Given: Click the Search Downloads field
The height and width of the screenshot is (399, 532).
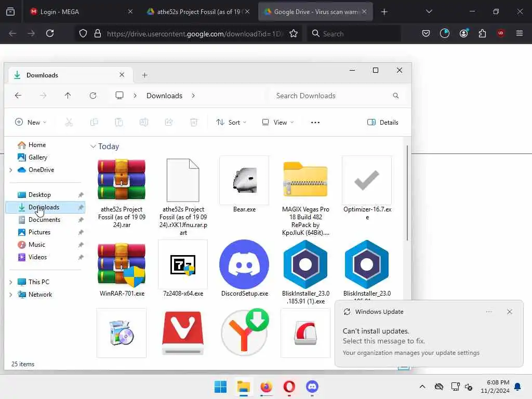Looking at the screenshot, I should (x=338, y=96).
